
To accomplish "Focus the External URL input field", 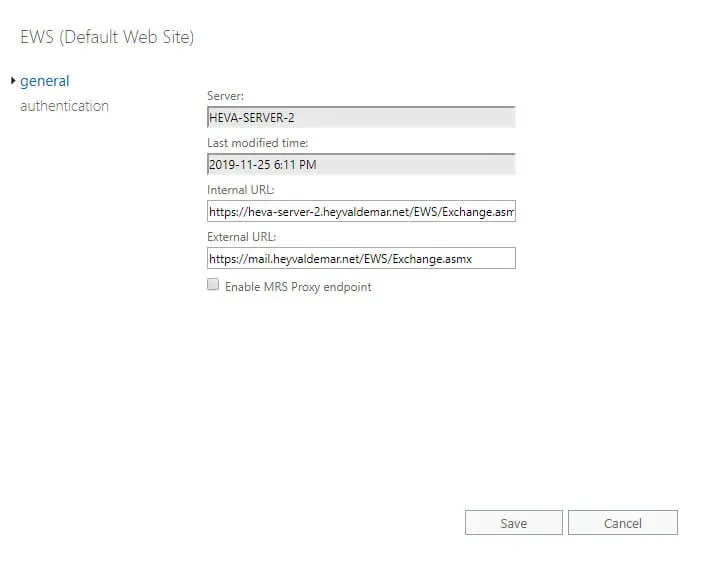I will pyautogui.click(x=361, y=258).
